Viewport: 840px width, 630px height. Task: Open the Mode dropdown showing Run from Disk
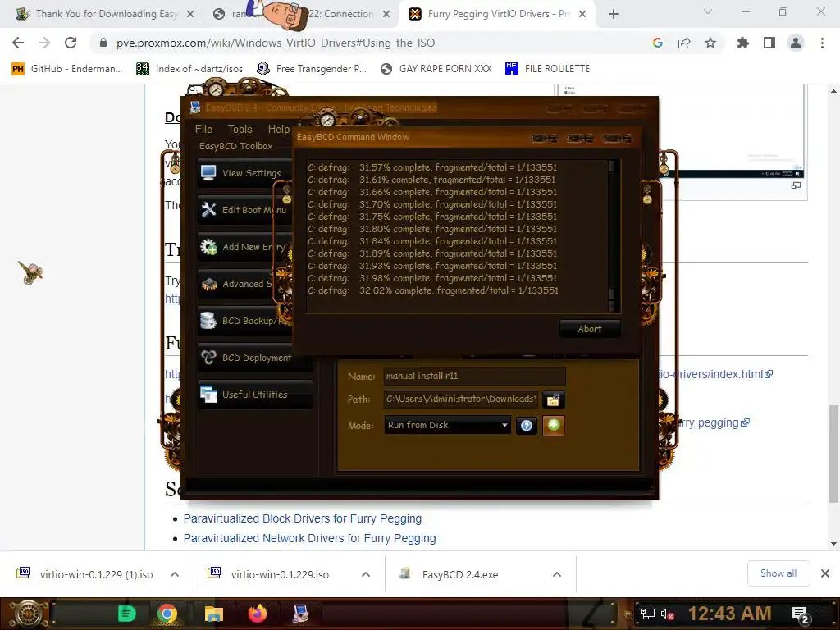pos(447,426)
